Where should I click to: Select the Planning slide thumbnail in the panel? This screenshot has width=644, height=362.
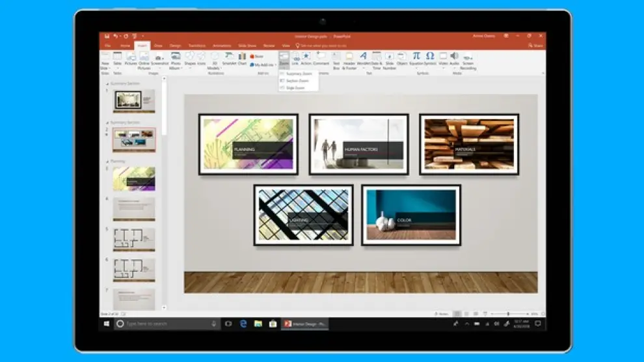(134, 179)
